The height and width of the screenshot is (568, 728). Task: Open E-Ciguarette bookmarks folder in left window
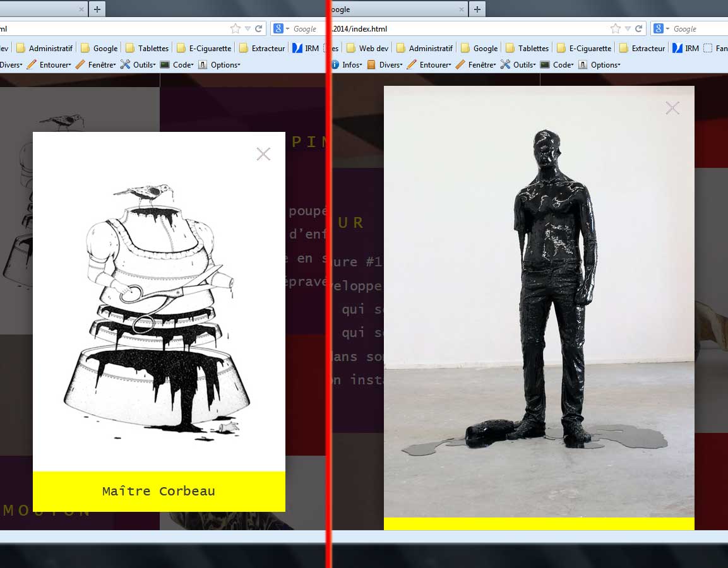(x=204, y=48)
